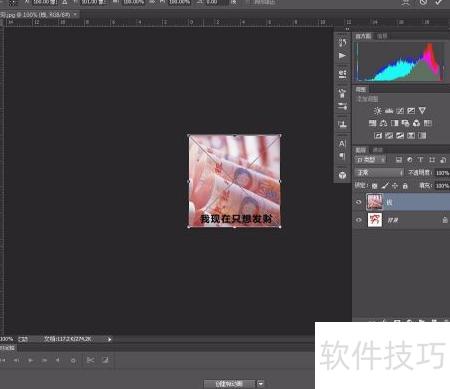The height and width of the screenshot is (389, 450).
Task: Add a Color Balance adjustment layer
Action: point(384,123)
